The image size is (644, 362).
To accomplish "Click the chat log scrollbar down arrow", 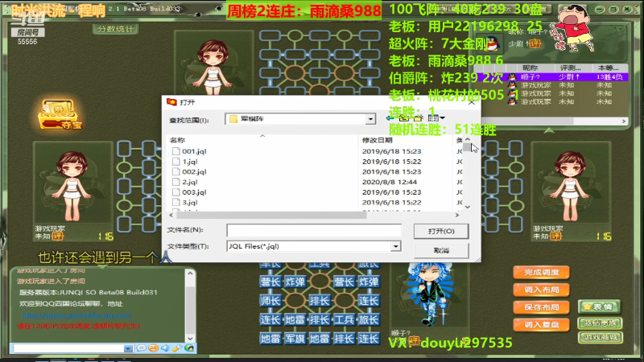I will click(190, 338).
